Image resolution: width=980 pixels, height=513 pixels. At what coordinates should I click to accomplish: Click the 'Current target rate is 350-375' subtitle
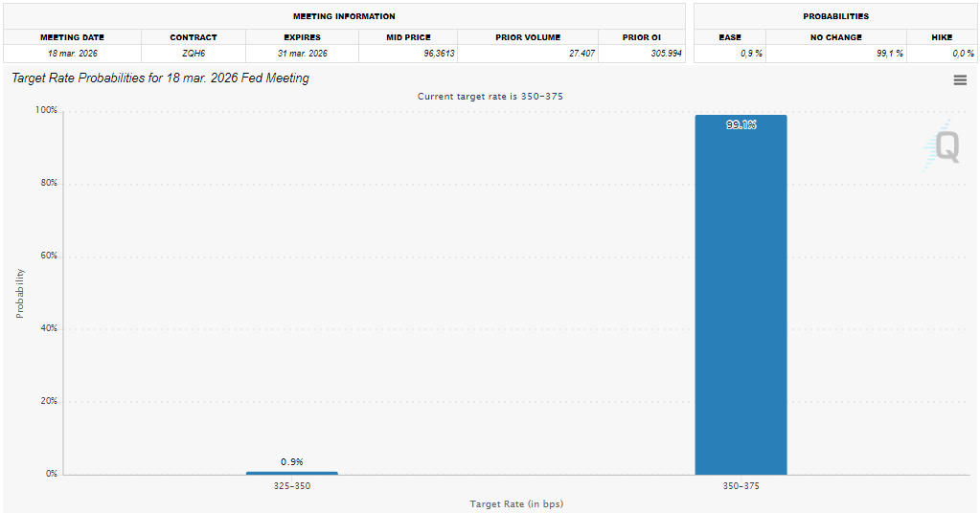(490, 97)
